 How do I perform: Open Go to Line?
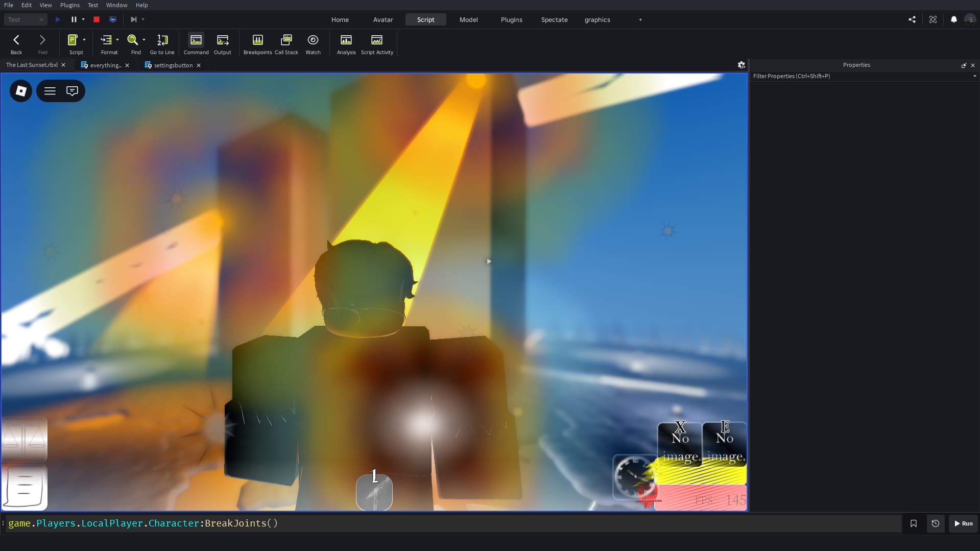[x=162, y=44]
